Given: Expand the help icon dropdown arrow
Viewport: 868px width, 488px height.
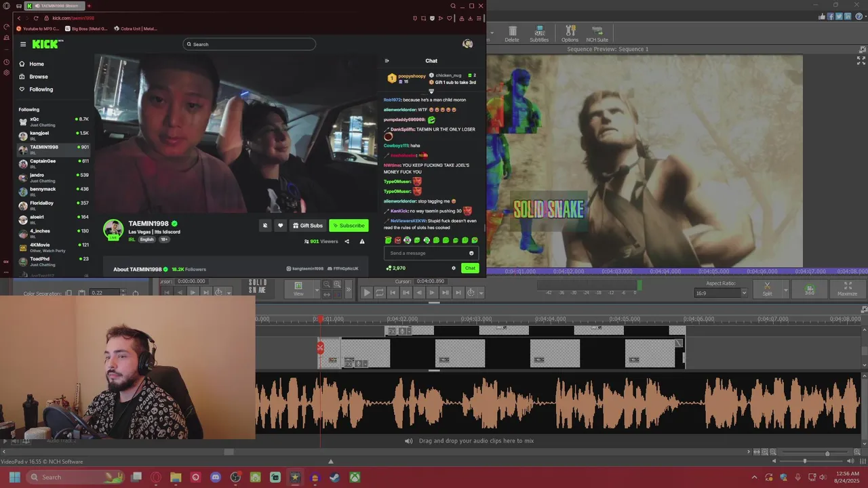Looking at the screenshot, I should (x=865, y=16).
